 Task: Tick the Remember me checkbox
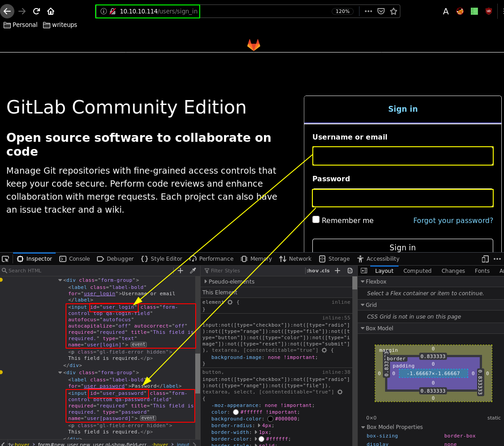click(x=316, y=219)
